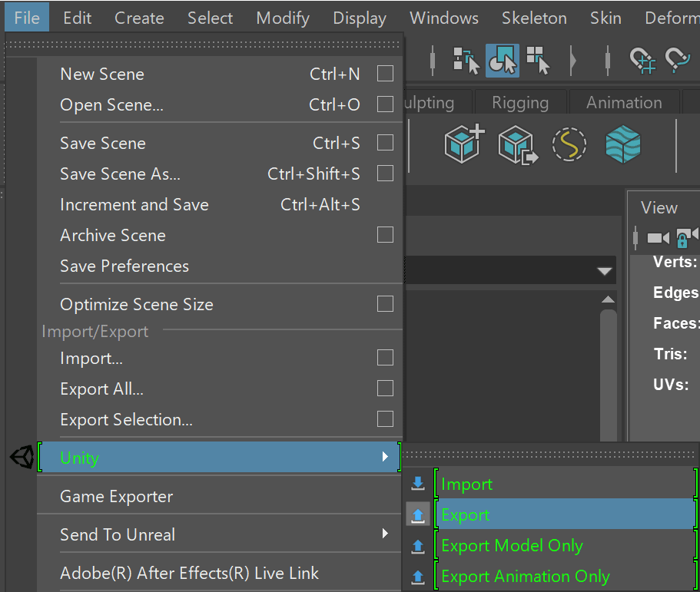Select Unity Export submenu item
The height and width of the screenshot is (592, 700).
pos(565,514)
